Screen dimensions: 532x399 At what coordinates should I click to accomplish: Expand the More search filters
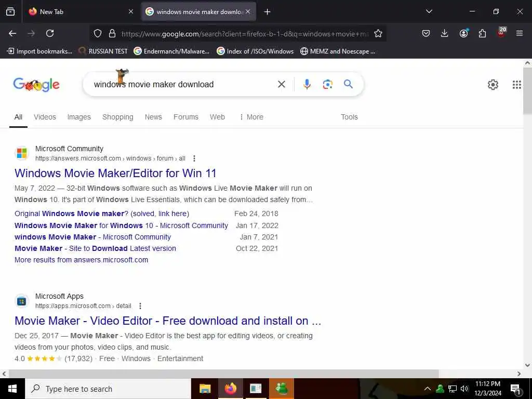click(251, 117)
